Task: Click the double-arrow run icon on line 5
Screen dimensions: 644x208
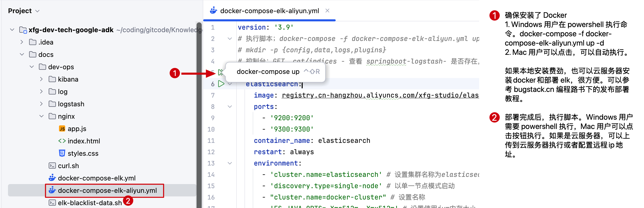Action: [x=220, y=72]
